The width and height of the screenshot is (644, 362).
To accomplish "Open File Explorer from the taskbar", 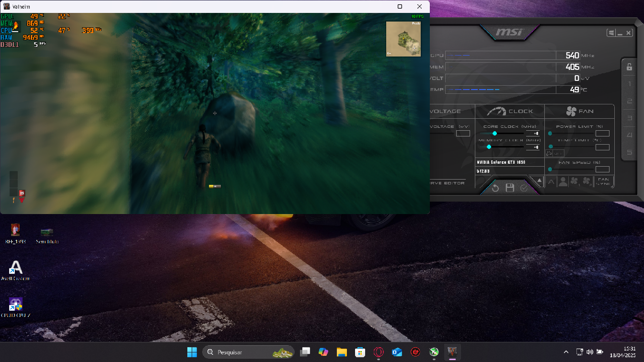I will 342,352.
